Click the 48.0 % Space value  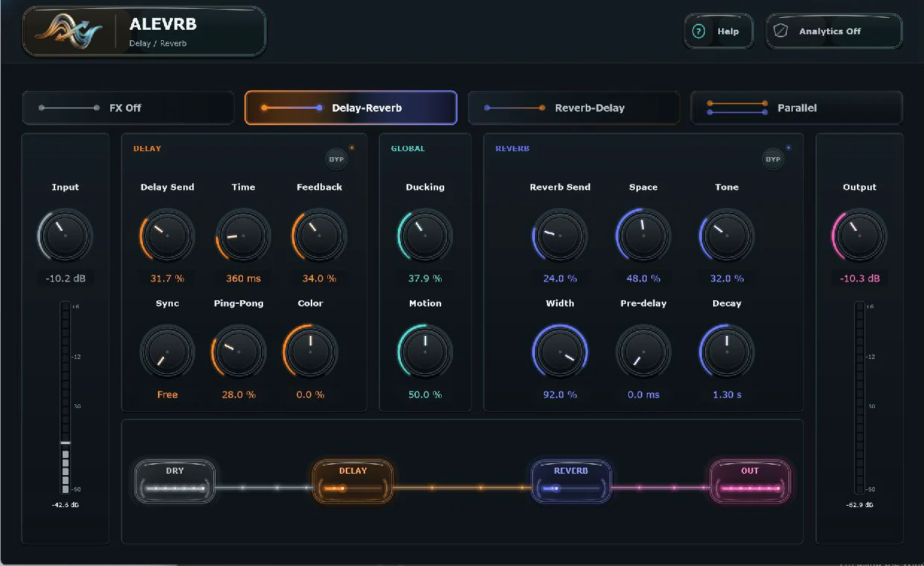pyautogui.click(x=643, y=279)
